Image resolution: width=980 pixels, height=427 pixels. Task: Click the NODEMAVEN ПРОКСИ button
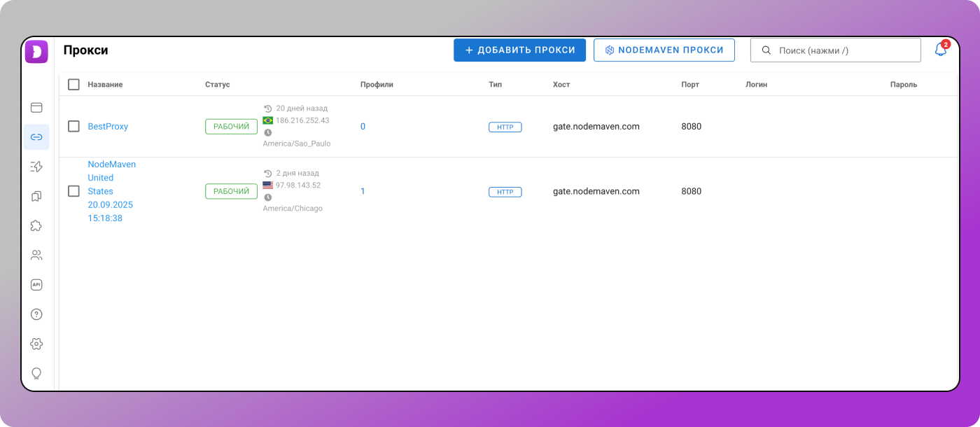(x=664, y=50)
